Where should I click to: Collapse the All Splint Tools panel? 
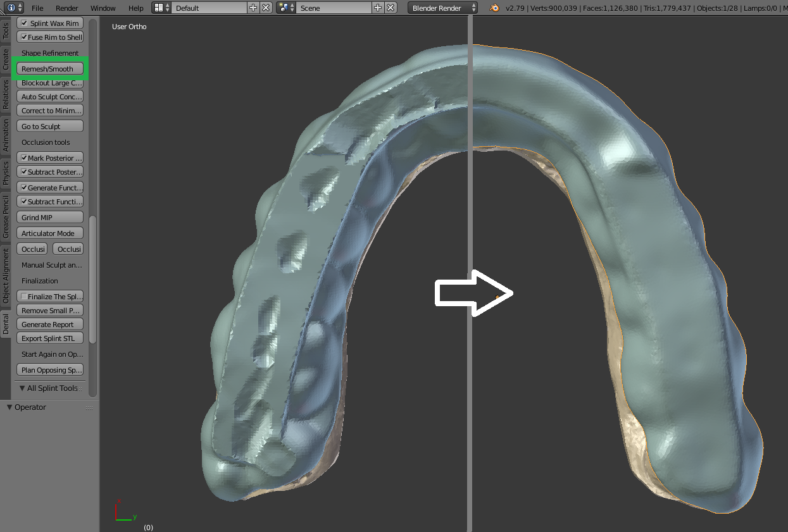coord(22,388)
